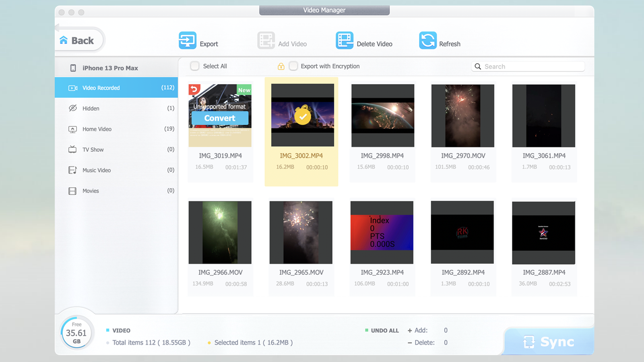Click the Music Video film-note icon
Viewport: 644px width, 362px height.
[x=72, y=170]
